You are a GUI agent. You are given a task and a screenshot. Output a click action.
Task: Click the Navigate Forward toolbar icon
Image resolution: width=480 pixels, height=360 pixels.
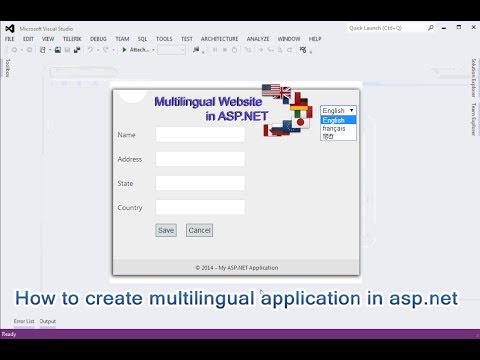pos(29,50)
